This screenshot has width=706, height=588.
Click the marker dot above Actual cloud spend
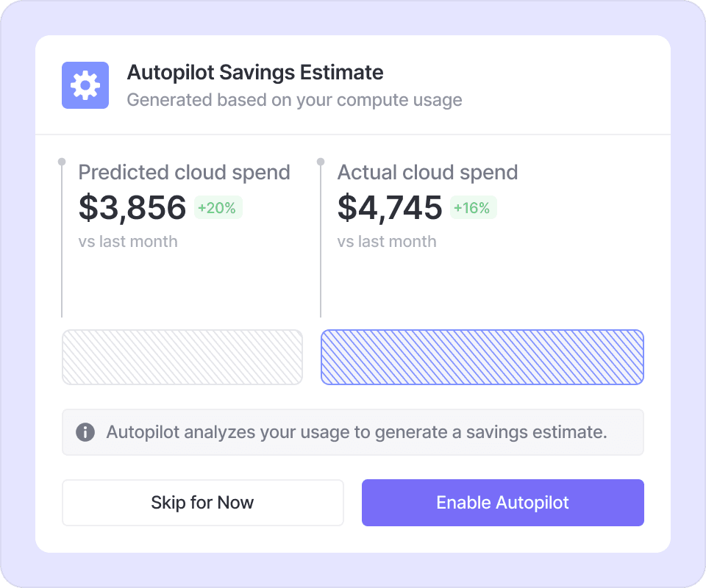(321, 161)
